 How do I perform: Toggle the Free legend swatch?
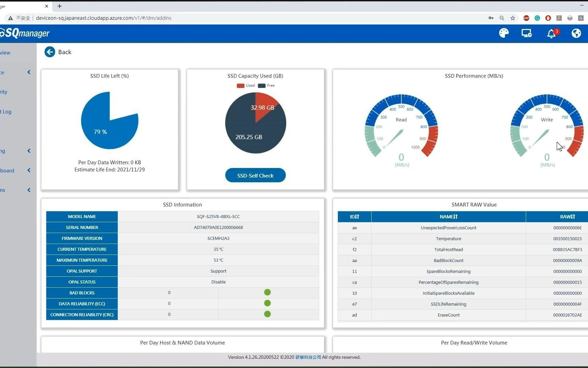pyautogui.click(x=262, y=86)
